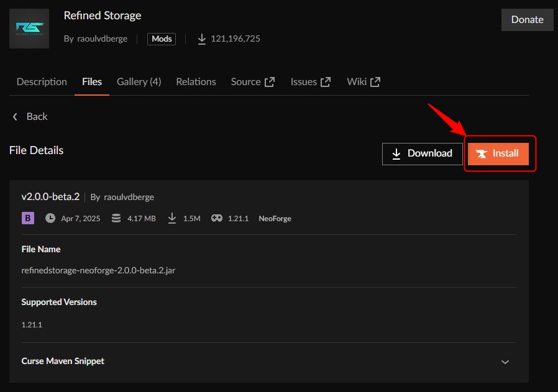Click the Donate button
The image size is (558, 392).
(527, 19)
